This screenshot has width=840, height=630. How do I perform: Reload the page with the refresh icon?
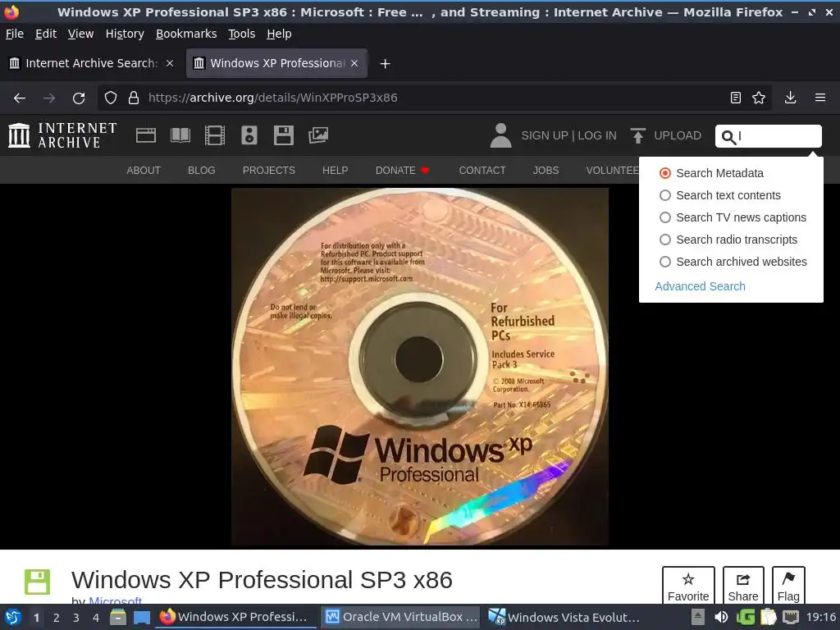(79, 98)
